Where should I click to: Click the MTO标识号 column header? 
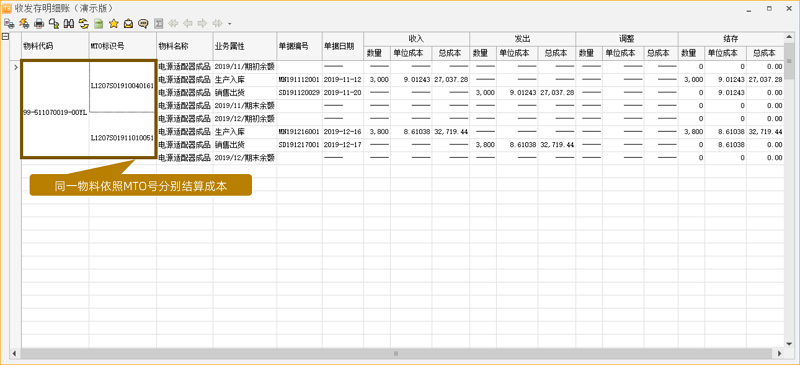(123, 46)
